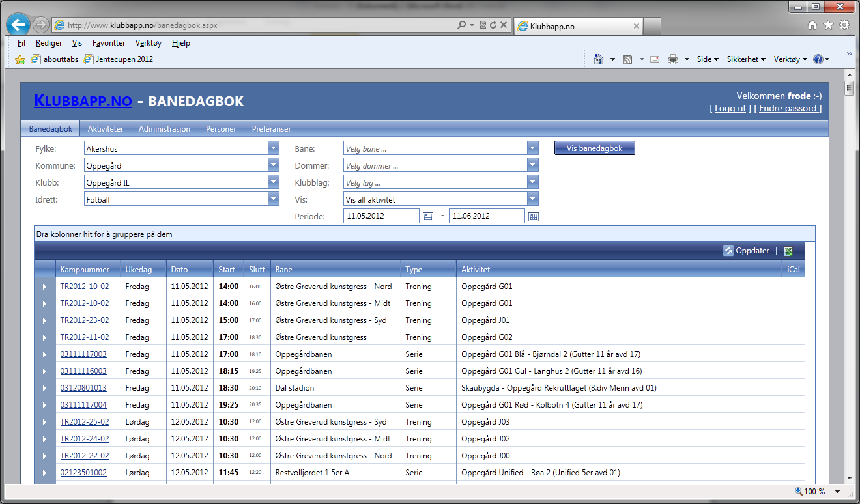860x504 pixels.
Task: Open the Help question mark icon
Action: [818, 59]
